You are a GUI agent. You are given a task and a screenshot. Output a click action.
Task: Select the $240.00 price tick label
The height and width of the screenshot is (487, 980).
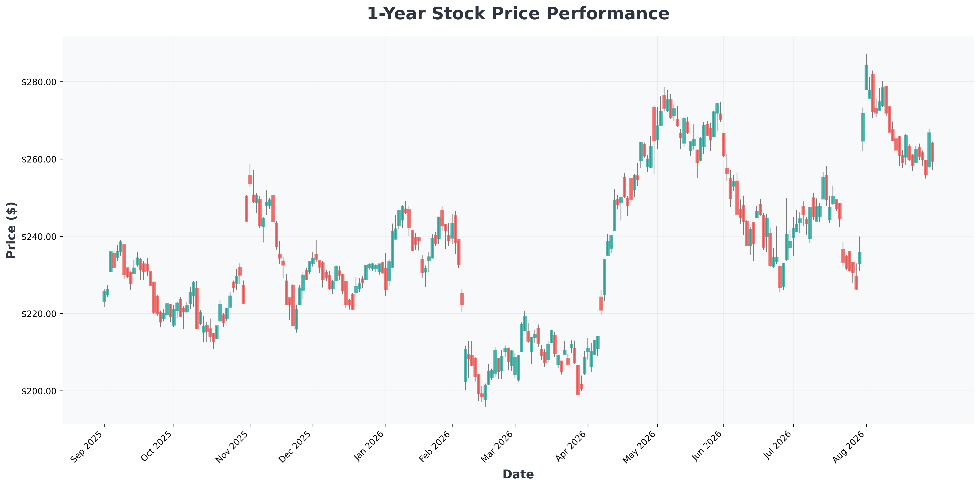(x=39, y=237)
